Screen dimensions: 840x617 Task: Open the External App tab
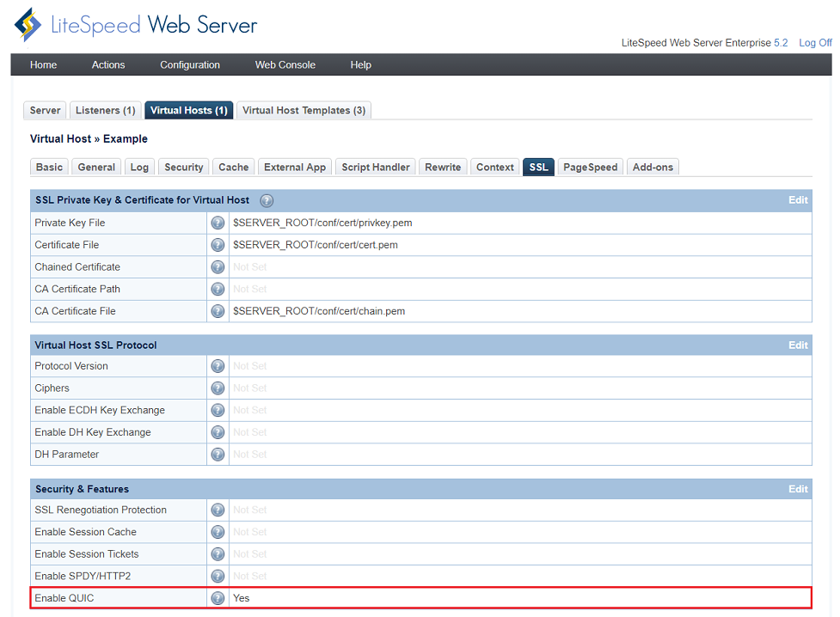295,167
